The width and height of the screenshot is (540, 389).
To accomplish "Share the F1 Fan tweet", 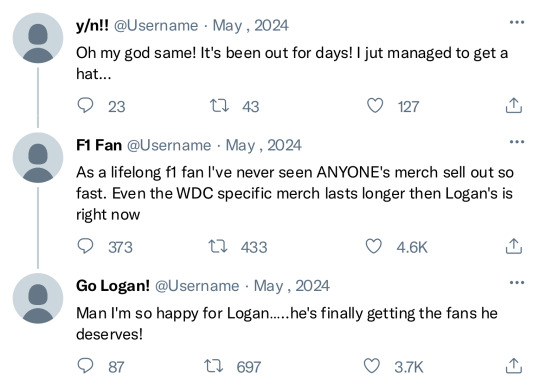I will [514, 246].
